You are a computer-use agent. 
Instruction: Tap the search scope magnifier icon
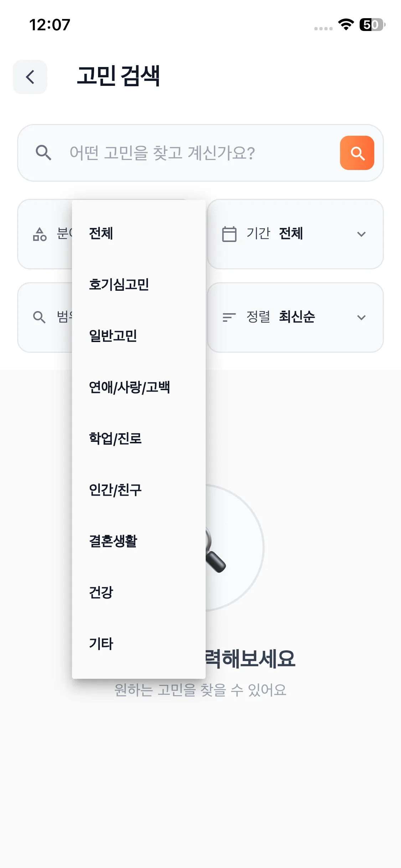pyautogui.click(x=39, y=317)
